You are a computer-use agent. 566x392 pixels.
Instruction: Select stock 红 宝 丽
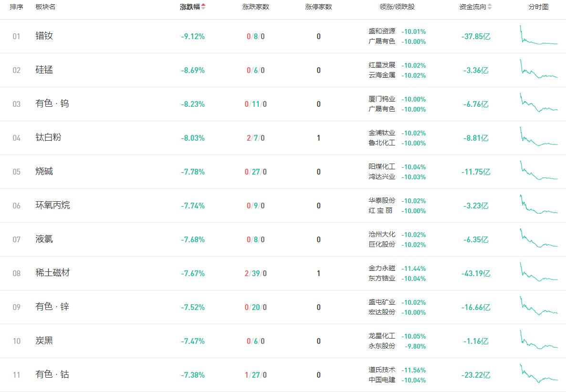(x=380, y=211)
